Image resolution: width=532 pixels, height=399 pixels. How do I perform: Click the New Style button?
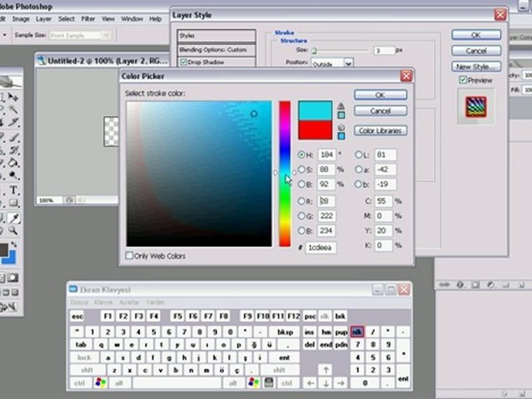pos(476,67)
